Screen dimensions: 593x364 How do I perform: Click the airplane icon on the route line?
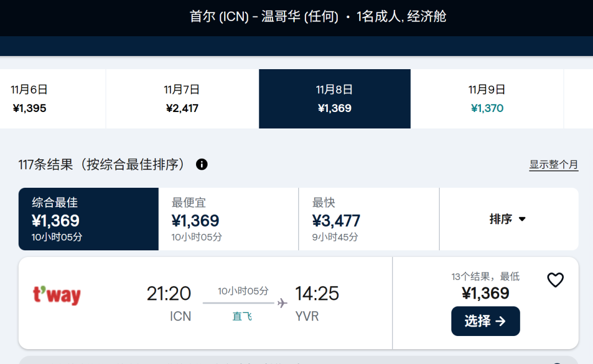point(282,303)
